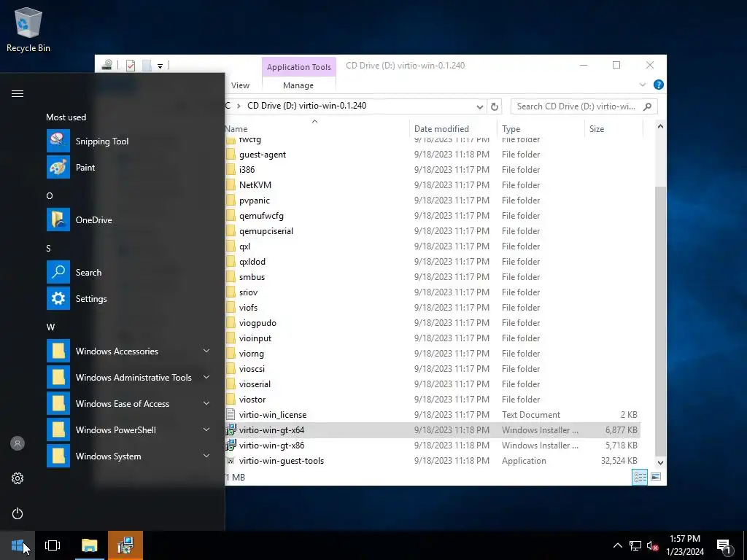The height and width of the screenshot is (560, 747).
Task: Select the qxldod folder
Action: (252, 262)
